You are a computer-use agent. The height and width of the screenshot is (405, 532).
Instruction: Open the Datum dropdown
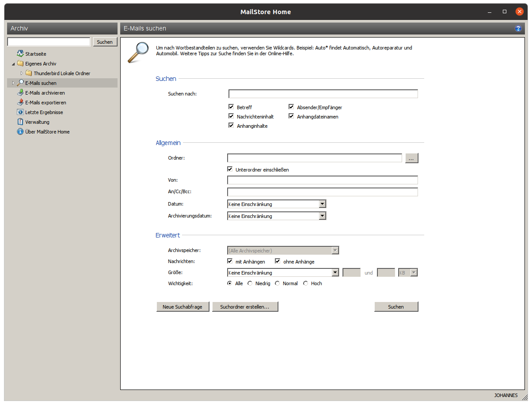coord(322,204)
